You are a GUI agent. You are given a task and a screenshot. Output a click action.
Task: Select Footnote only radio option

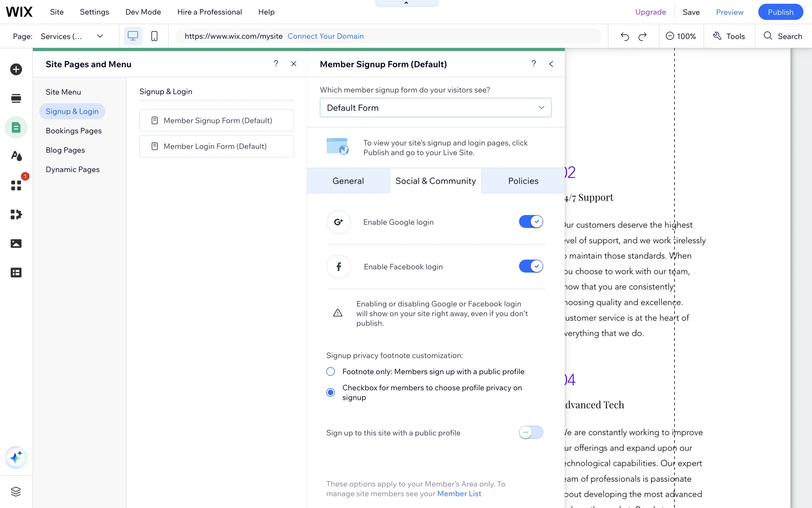331,372
